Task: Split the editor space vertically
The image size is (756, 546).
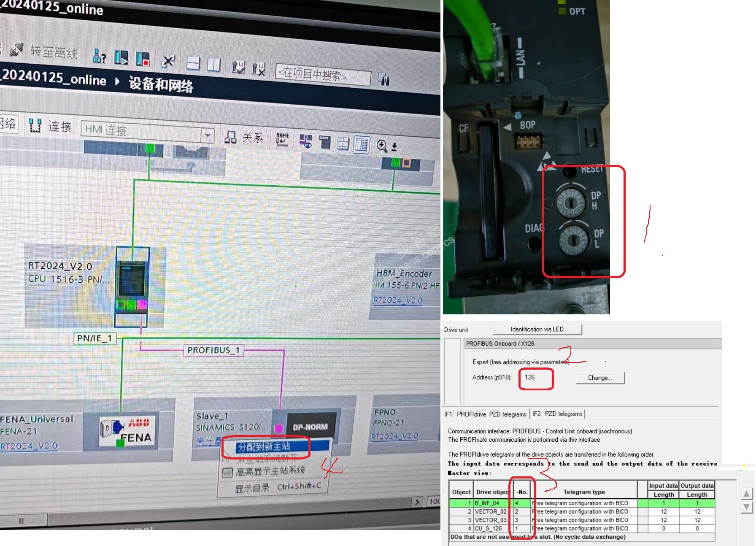Action: [214, 64]
